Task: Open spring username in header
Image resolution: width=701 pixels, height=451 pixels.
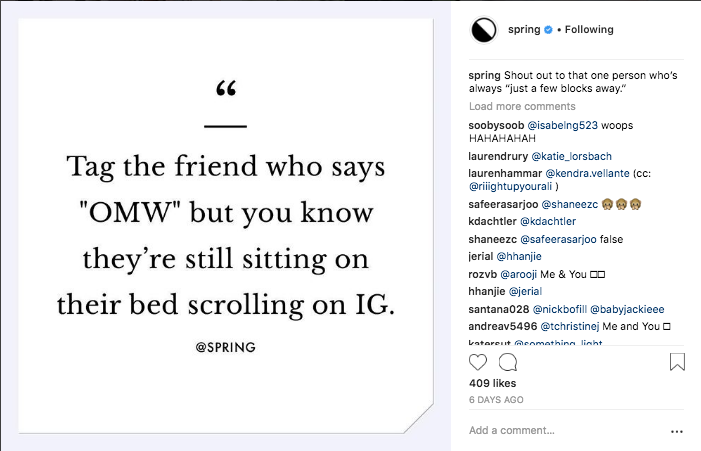Action: click(x=525, y=30)
